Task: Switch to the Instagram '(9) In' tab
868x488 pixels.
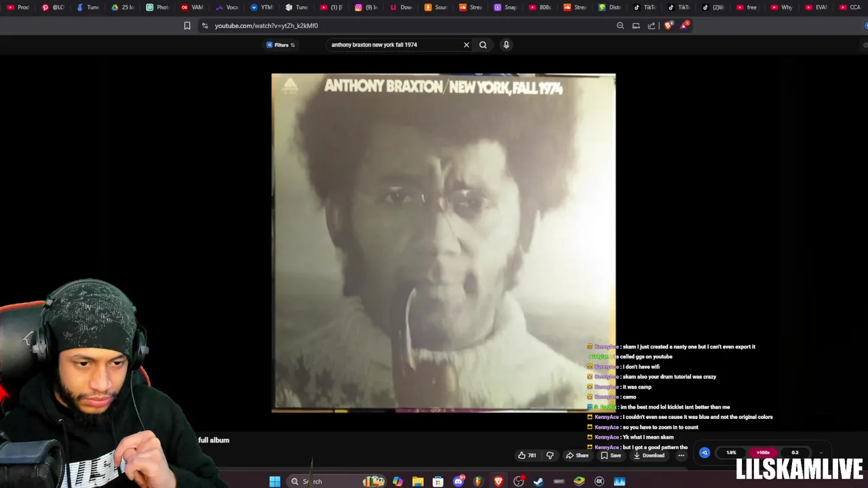Action: pos(366,7)
